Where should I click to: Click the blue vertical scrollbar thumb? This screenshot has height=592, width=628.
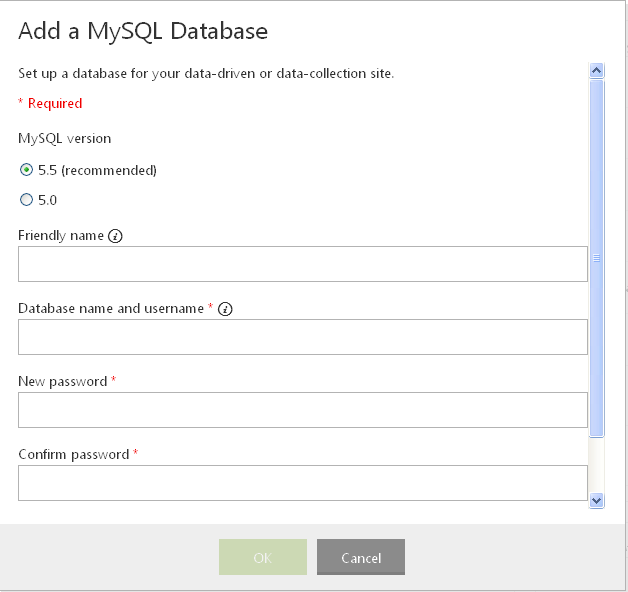point(596,258)
